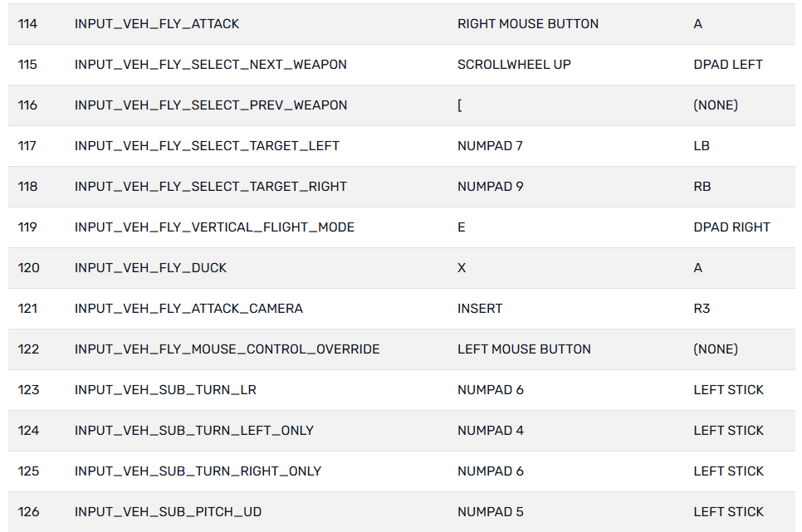Click the RIGHT MOUSE BUTTON cell

[528, 24]
